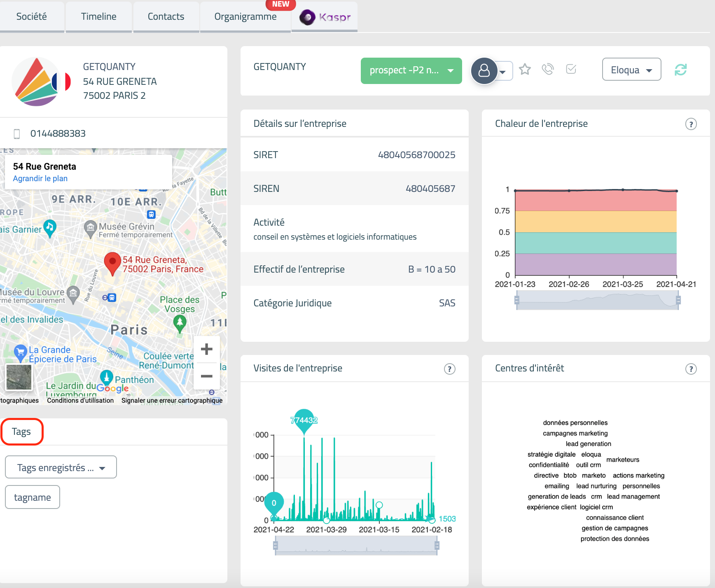Click the Musée Grévin map marker
715x588 pixels.
pos(90,229)
